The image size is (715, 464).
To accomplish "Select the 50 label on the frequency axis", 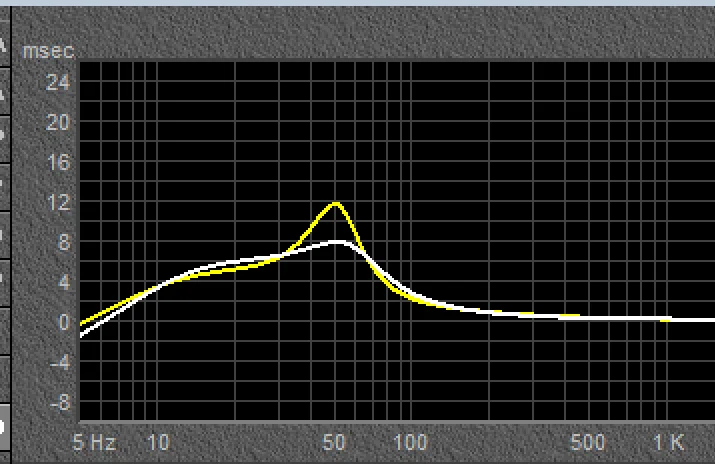I will click(x=336, y=442).
